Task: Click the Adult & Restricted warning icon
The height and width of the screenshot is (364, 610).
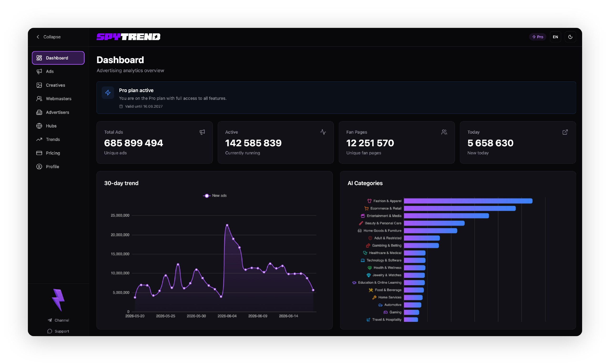Action: [370, 238]
